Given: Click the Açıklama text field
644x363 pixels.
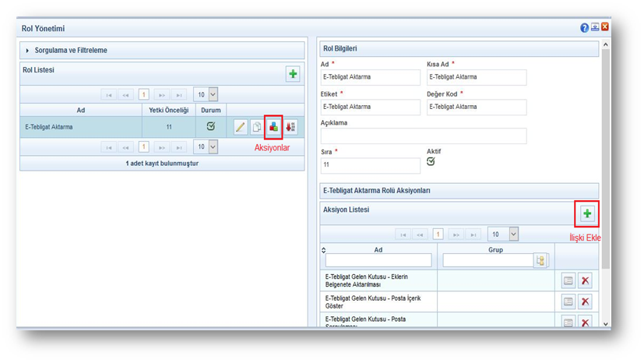Looking at the screenshot, I should click(x=423, y=136).
